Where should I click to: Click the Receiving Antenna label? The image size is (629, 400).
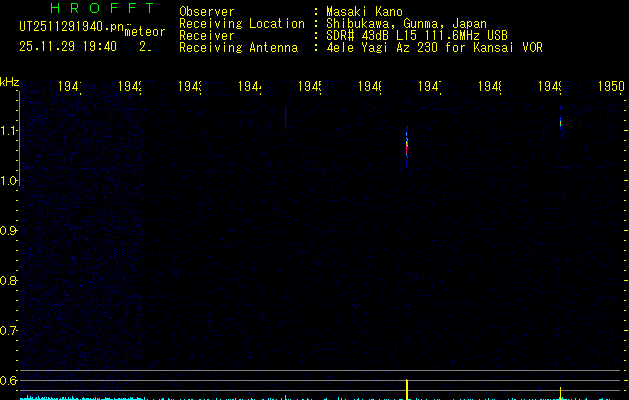click(x=239, y=48)
